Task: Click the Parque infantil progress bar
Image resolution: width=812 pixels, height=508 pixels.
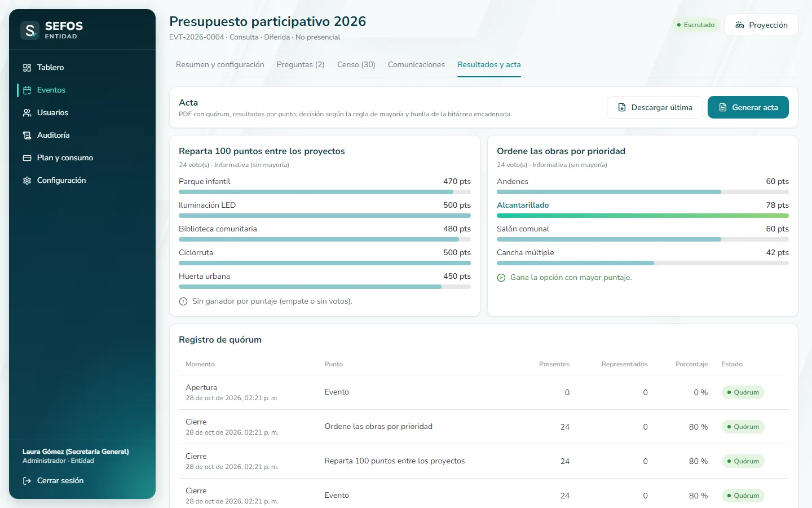Action: [x=325, y=192]
